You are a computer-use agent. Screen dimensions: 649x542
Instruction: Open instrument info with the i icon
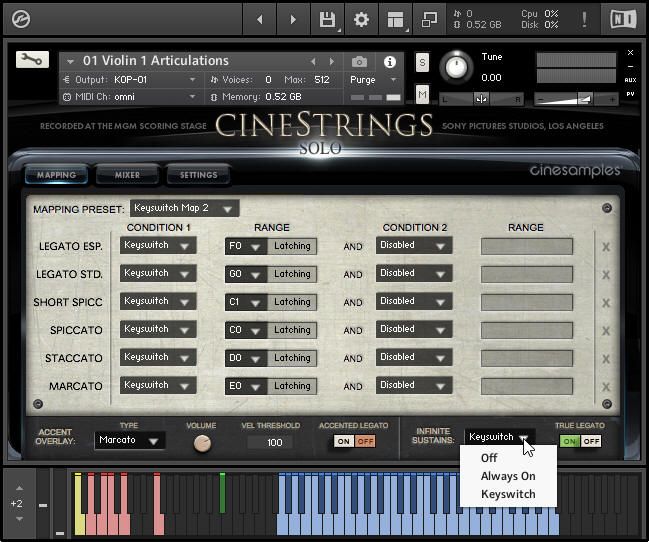(389, 62)
